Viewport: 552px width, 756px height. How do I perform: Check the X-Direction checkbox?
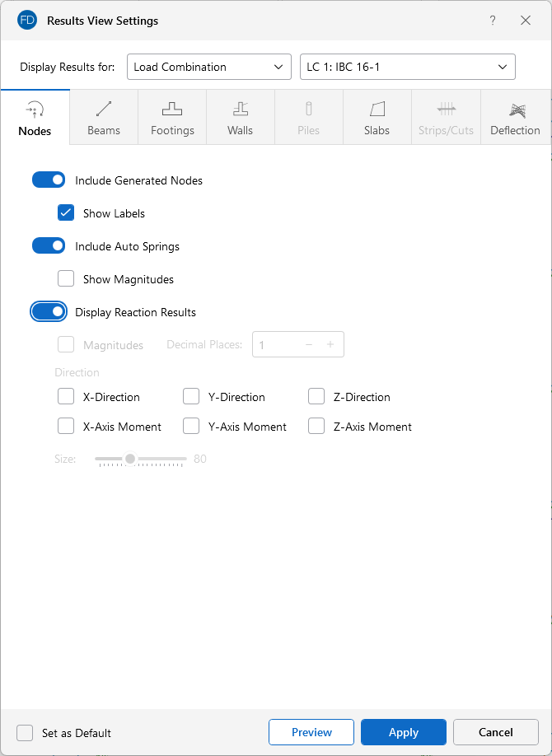(x=67, y=397)
